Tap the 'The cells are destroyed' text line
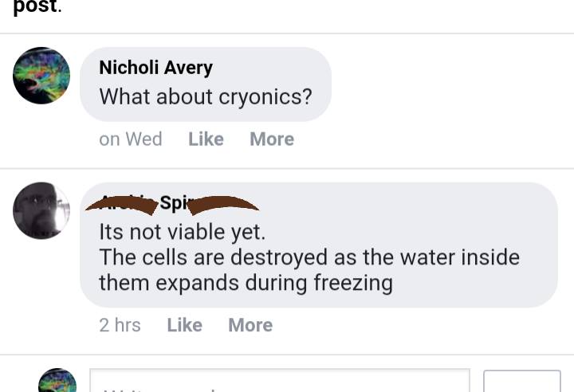574x392 pixels. 309,257
